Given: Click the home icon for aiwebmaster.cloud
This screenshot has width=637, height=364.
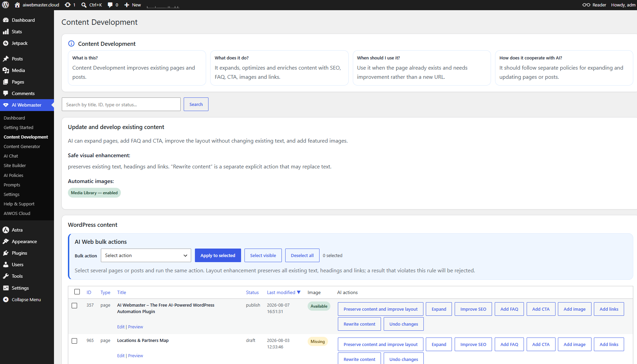Looking at the screenshot, I should click(17, 5).
